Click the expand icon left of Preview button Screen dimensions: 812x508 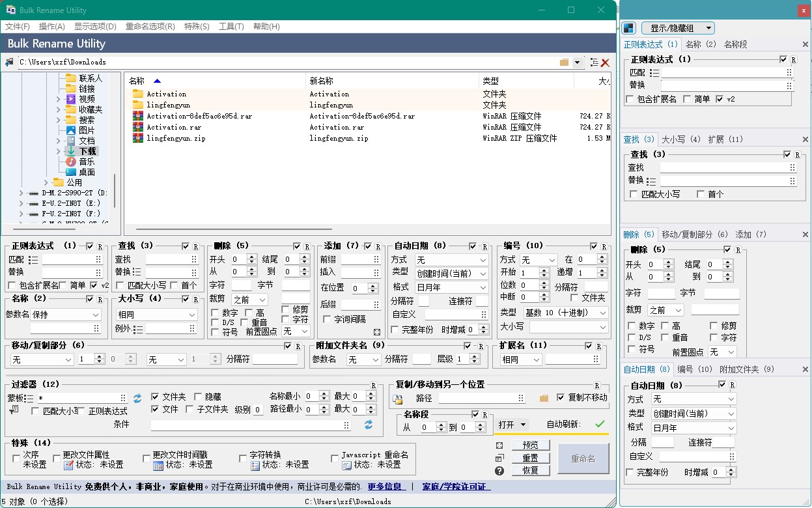pos(499,445)
